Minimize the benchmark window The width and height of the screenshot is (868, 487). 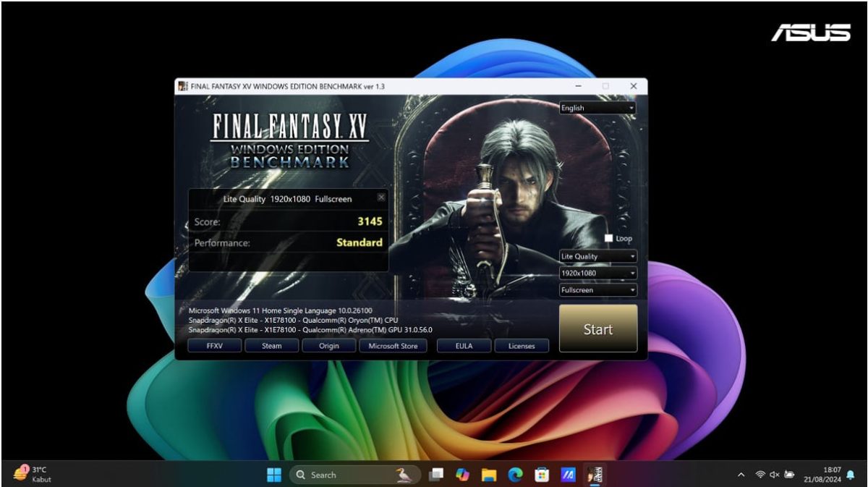(578, 86)
